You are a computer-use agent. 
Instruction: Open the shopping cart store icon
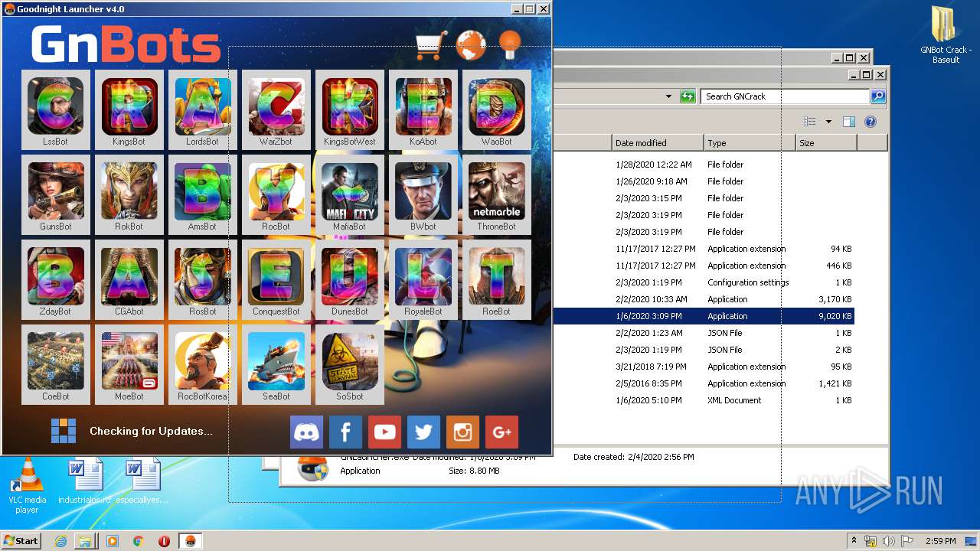[431, 45]
